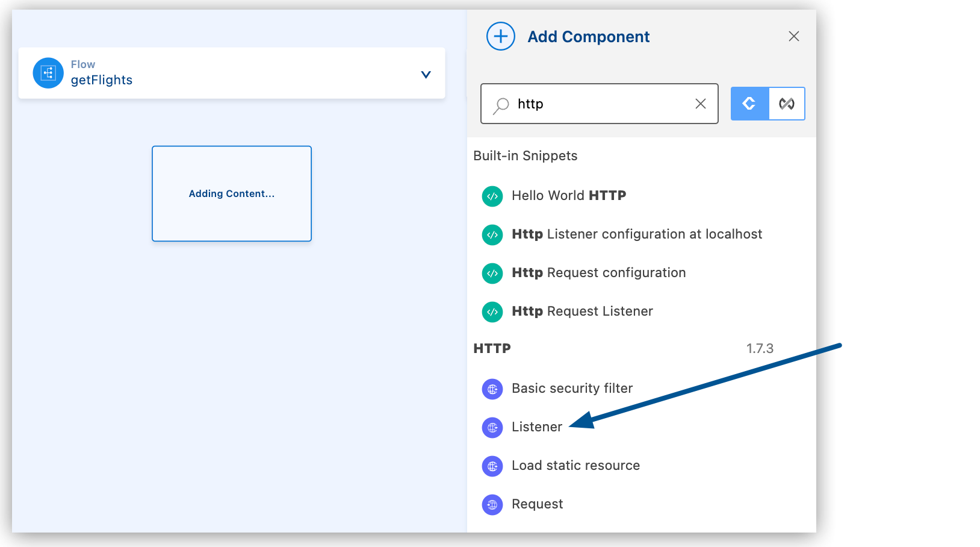
Task: Click the Http Request Listener snippet icon
Action: 492,311
